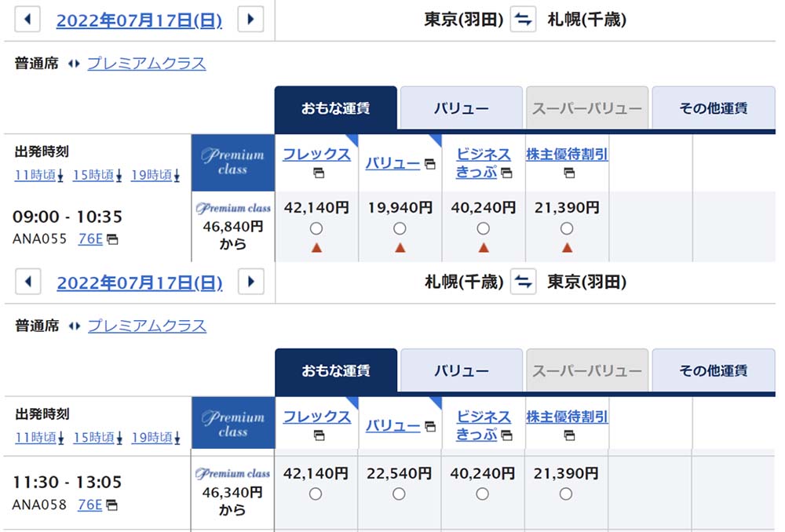This screenshot has height=532, width=785.
Task: Click flight time 09:00 - 10:35
Action: coord(67,217)
